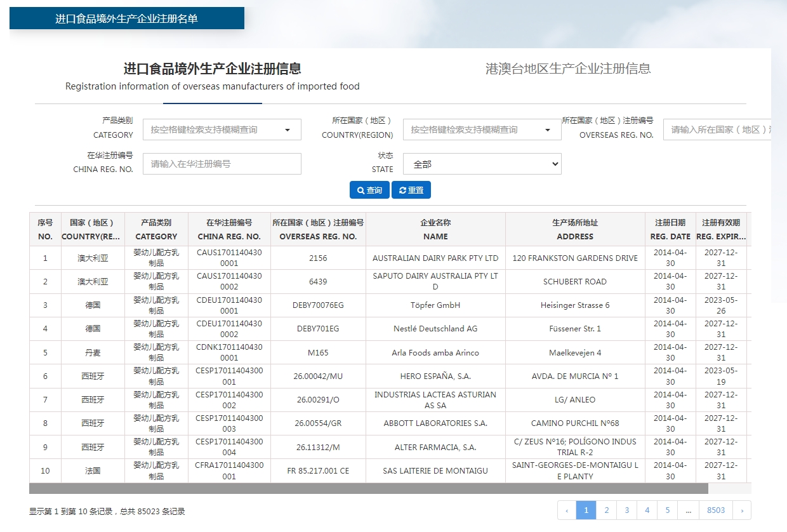Click overseas reg. number DEBY70076EG
Screen dimensions: 787x532
pos(318,305)
